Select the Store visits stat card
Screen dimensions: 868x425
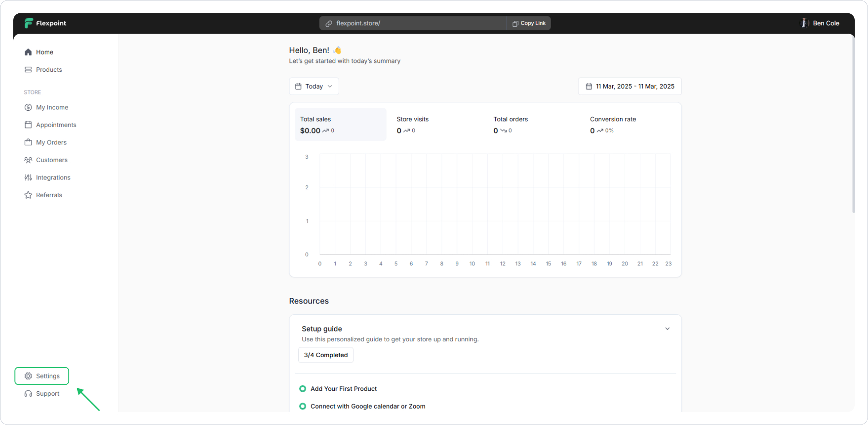pos(437,125)
